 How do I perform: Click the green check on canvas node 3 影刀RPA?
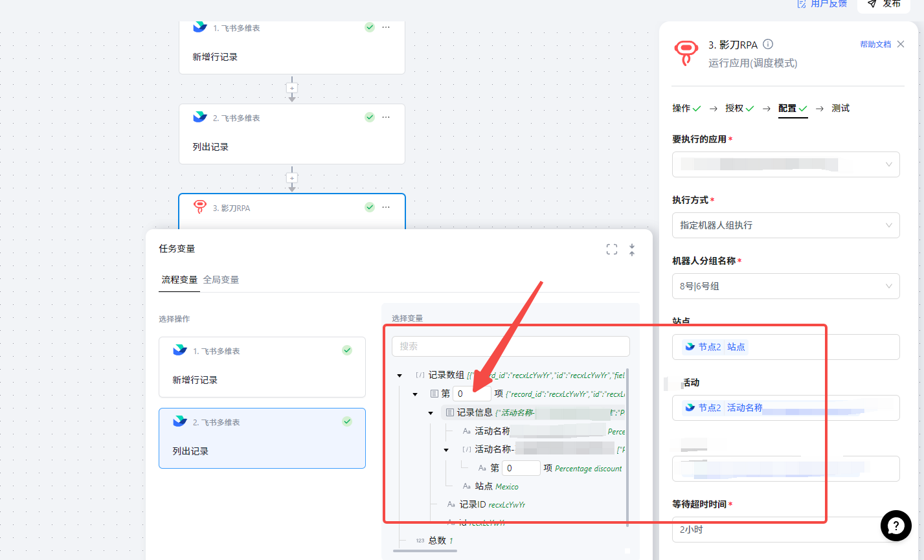pos(370,207)
